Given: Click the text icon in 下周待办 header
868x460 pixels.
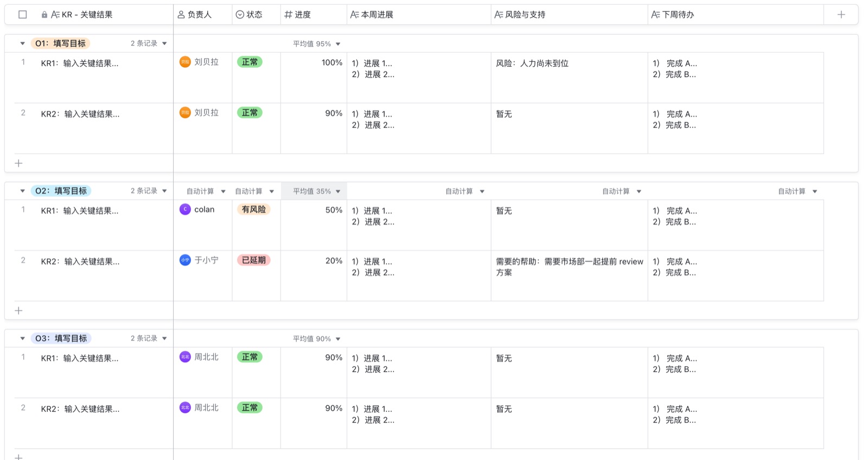Looking at the screenshot, I should (x=655, y=15).
